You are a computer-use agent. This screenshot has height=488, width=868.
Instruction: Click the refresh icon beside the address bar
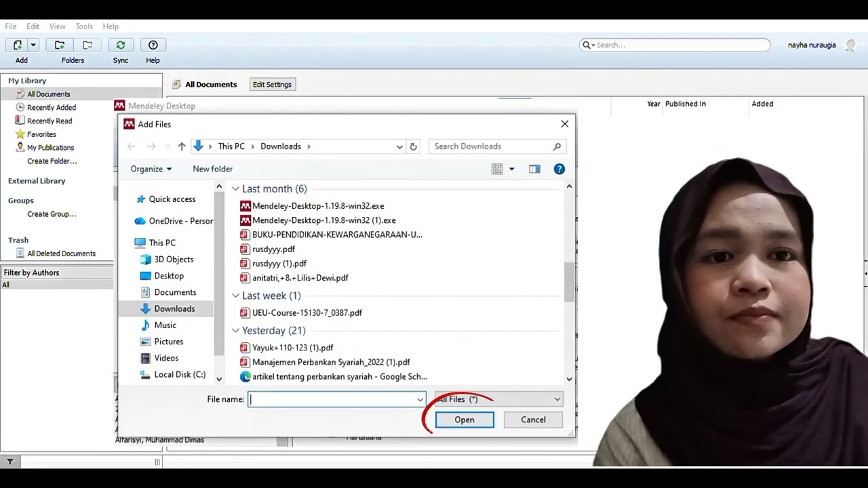413,146
